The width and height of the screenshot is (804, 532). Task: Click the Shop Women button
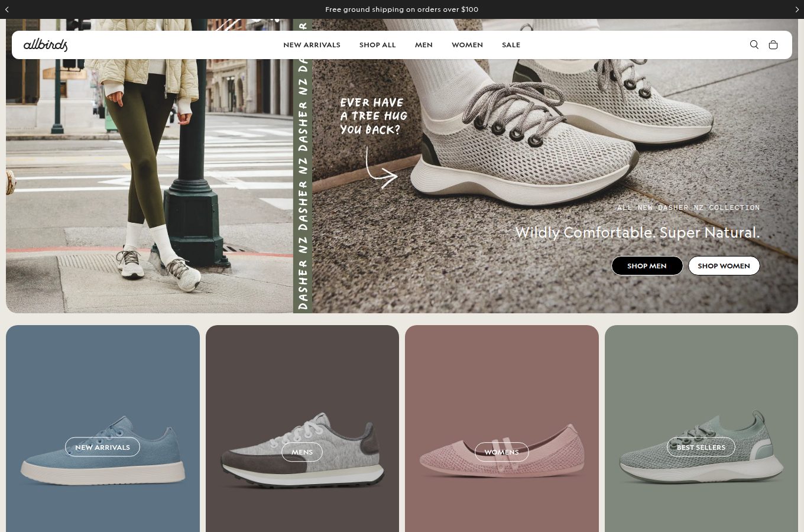(724, 265)
